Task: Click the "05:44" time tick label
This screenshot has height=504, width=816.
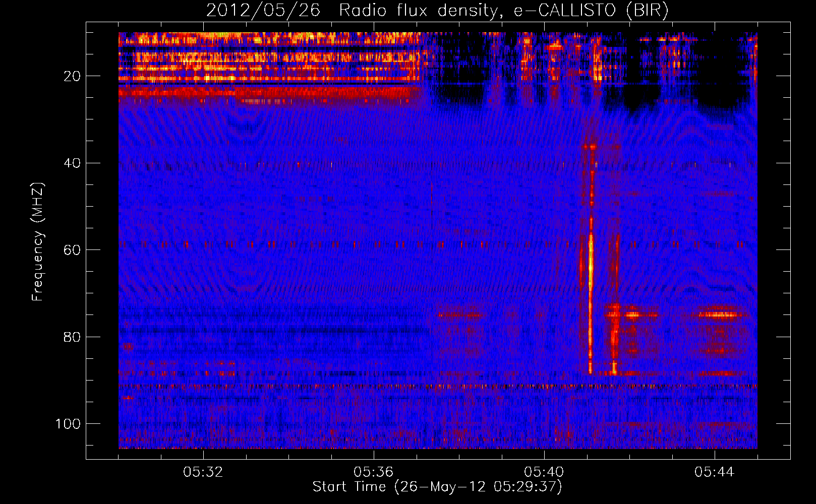Action: 715,472
